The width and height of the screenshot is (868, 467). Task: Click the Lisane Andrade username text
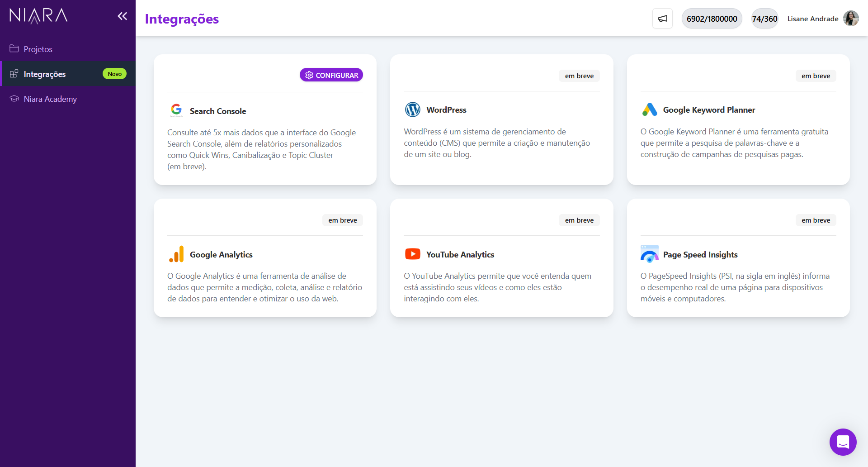click(812, 19)
